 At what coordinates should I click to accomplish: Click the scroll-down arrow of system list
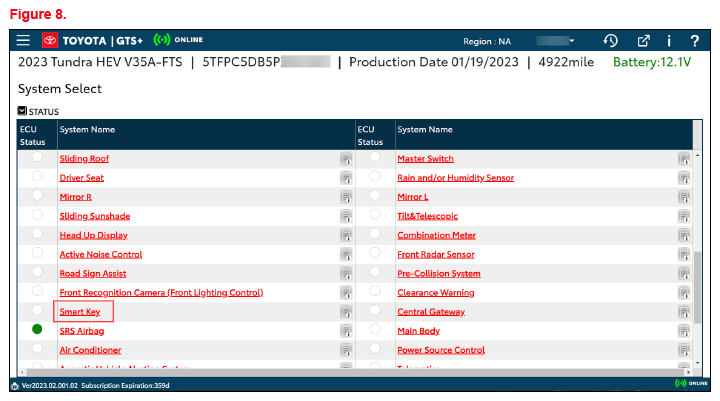pos(698,363)
